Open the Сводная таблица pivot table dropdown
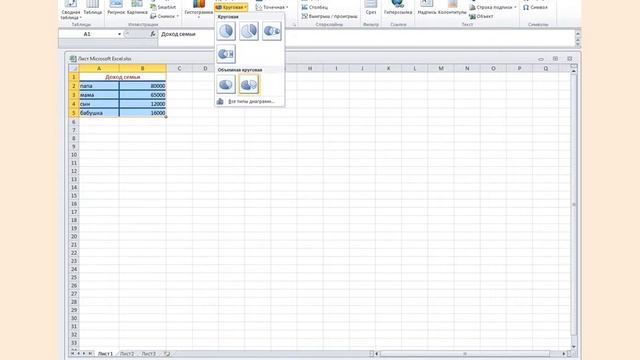This screenshot has height=360, width=640. tap(71, 10)
